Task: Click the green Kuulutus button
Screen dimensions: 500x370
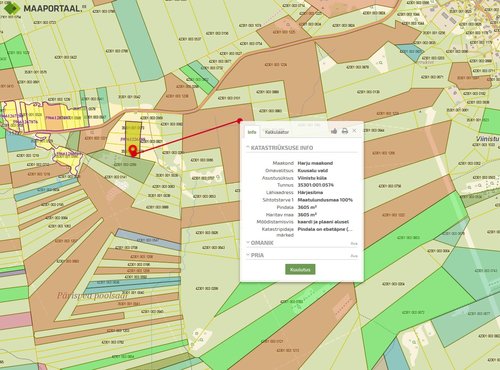Action: pyautogui.click(x=300, y=269)
